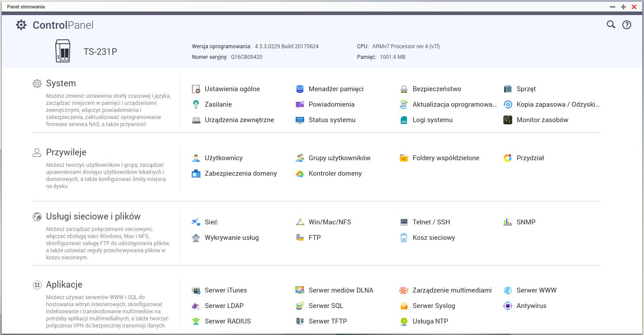644x335 pixels.
Task: Click the search magnifier icon
Action: (611, 25)
